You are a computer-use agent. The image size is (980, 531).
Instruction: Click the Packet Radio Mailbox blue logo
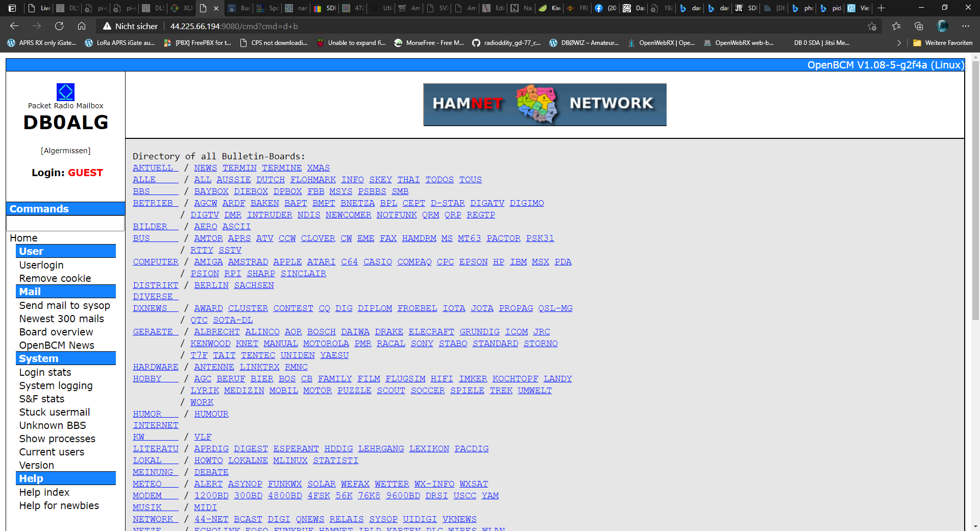[x=65, y=92]
